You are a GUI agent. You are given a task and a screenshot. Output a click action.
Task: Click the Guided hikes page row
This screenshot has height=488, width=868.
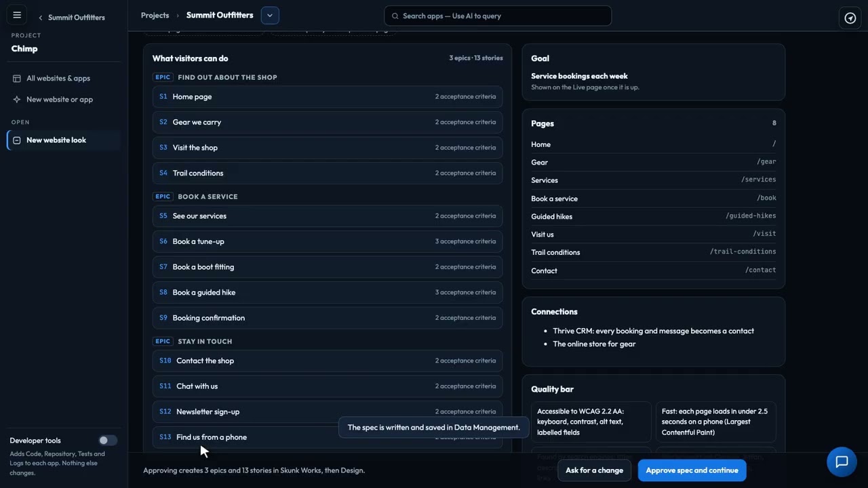pyautogui.click(x=654, y=216)
